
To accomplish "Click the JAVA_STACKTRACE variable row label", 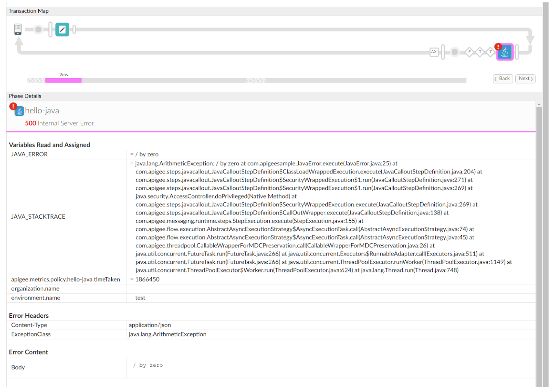I will tap(38, 217).
